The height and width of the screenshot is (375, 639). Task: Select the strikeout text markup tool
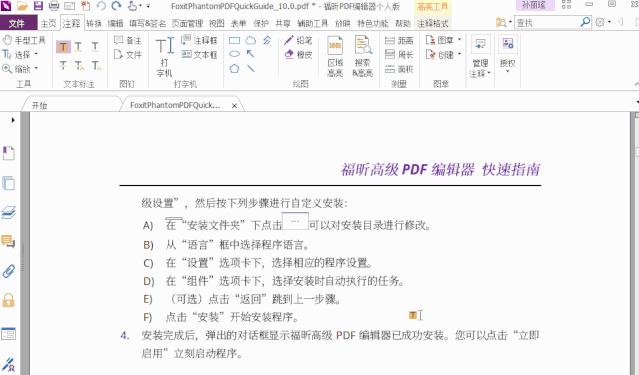pos(63,65)
